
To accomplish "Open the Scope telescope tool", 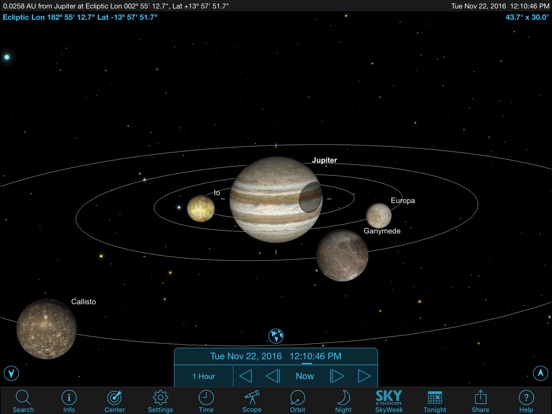I will 252,401.
